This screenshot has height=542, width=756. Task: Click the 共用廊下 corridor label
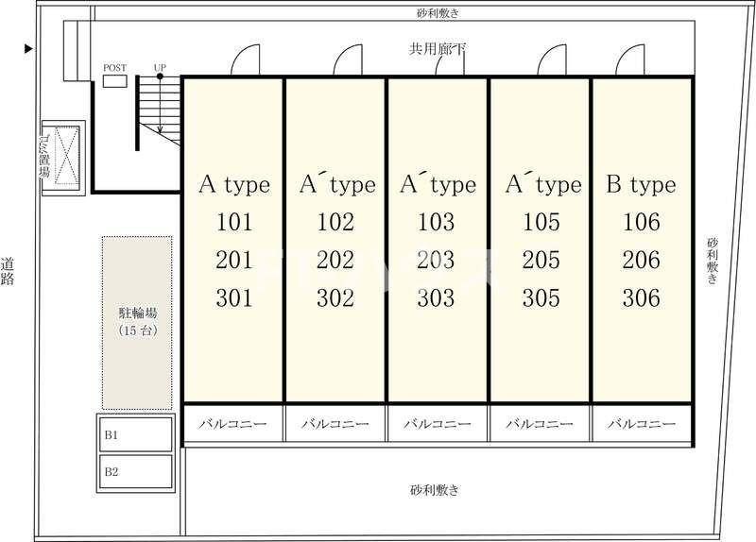tap(438, 49)
